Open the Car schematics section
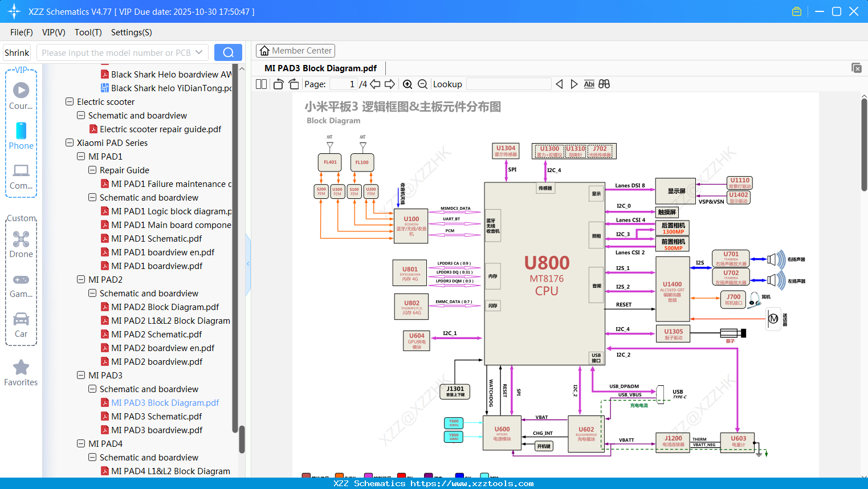Image resolution: width=868 pixels, height=489 pixels. click(x=21, y=319)
